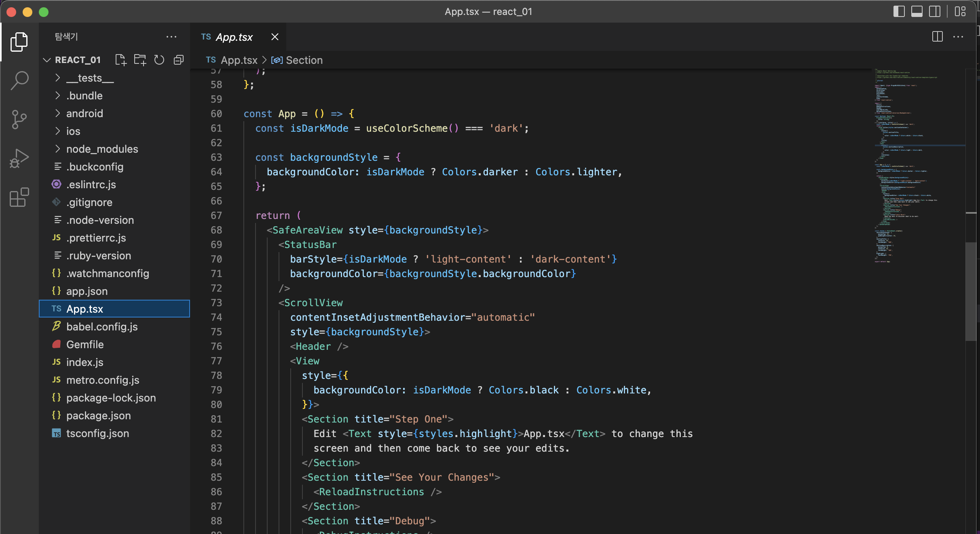Image resolution: width=980 pixels, height=534 pixels.
Task: Close the App.tsx tab
Action: (275, 37)
